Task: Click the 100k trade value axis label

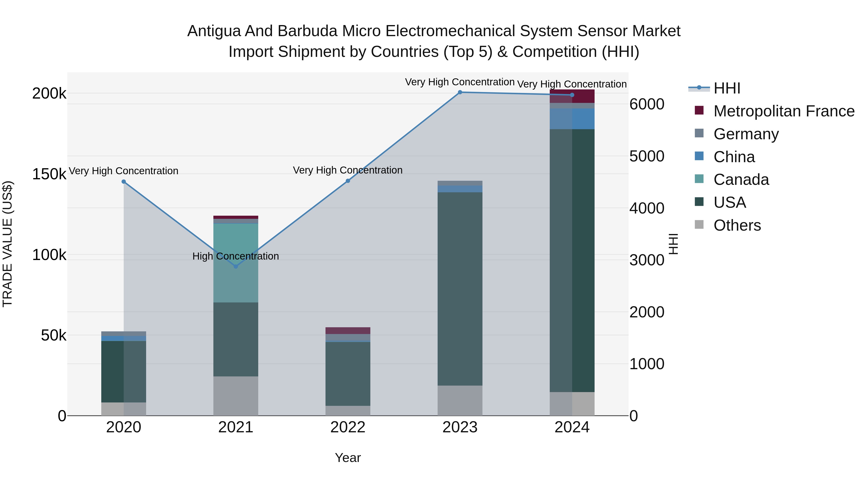Action: pos(49,255)
